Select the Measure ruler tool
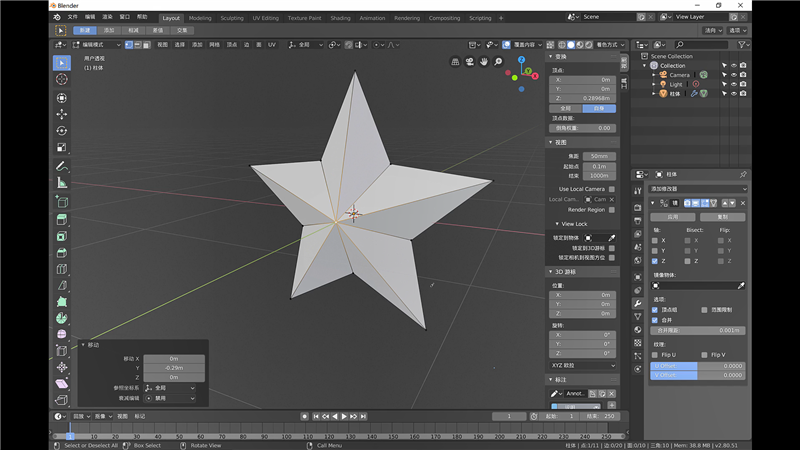This screenshot has height=450, width=800. tap(62, 183)
